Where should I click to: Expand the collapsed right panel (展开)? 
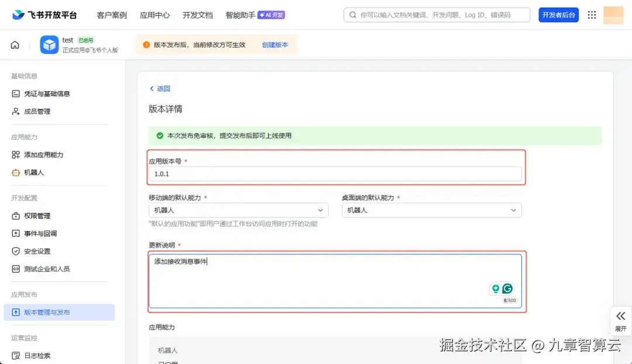(621, 321)
